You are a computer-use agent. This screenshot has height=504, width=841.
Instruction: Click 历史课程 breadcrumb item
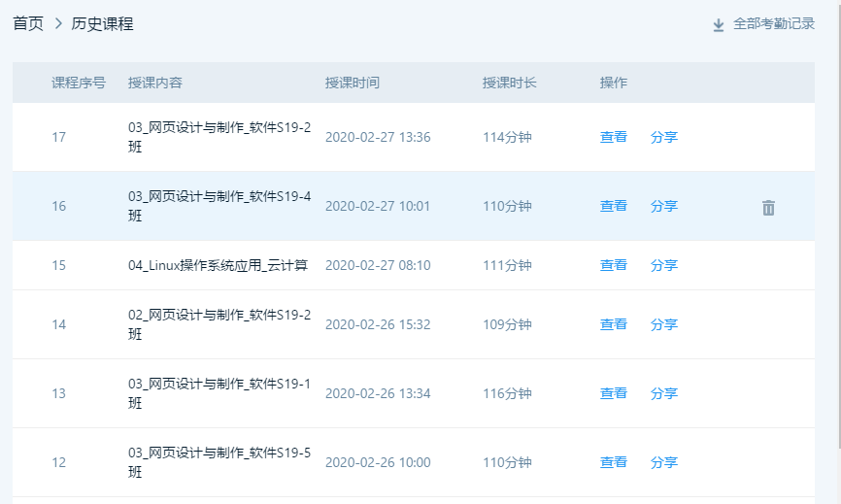[x=102, y=24]
